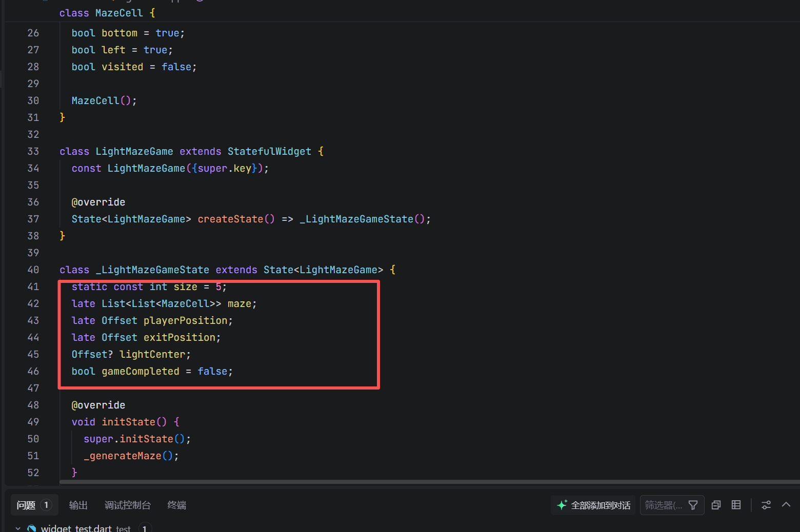The image size is (800, 532).
Task: Click the horizontal scrollbar under the editor
Action: [x=430, y=482]
